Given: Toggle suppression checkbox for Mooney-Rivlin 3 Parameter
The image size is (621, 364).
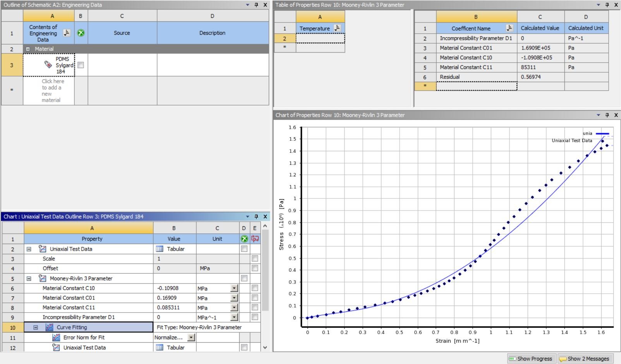Looking at the screenshot, I should point(244,278).
